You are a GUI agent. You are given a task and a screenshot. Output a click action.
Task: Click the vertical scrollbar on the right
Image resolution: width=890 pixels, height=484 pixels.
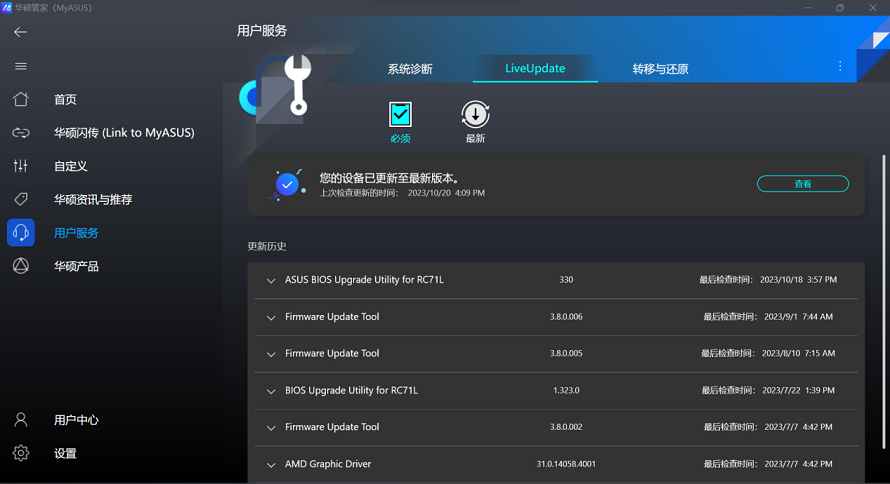pyautogui.click(x=883, y=301)
